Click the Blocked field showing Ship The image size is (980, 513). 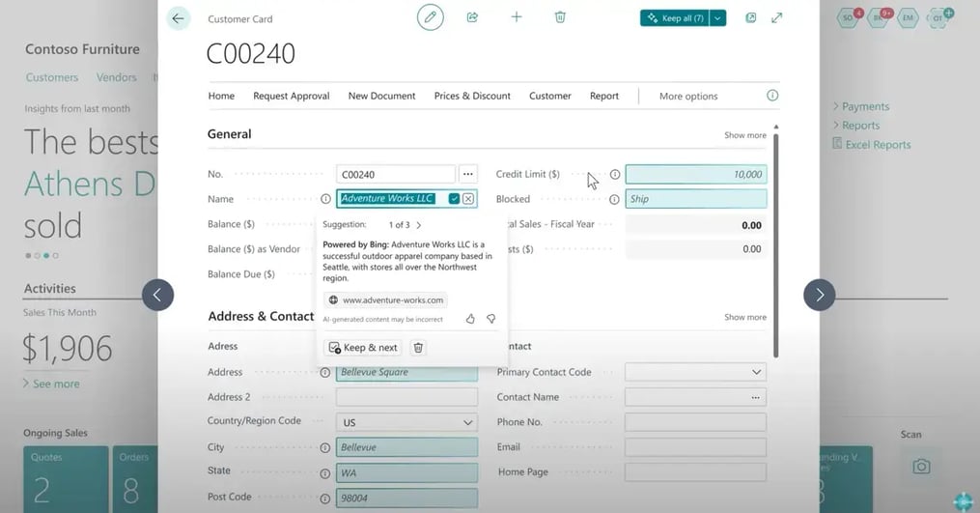(695, 199)
